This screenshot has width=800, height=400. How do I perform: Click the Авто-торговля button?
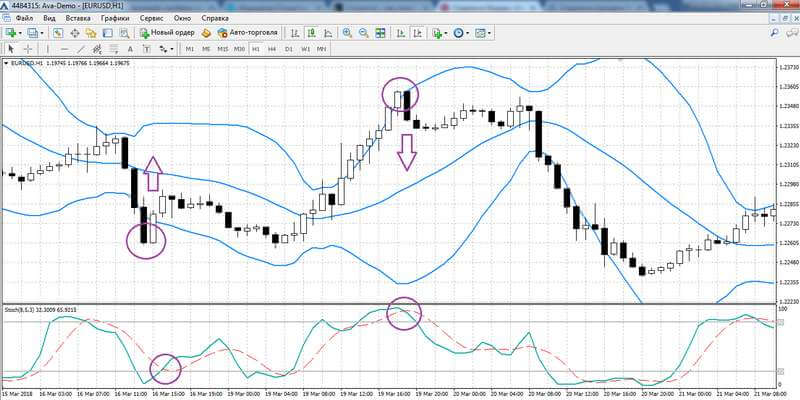pyautogui.click(x=248, y=33)
